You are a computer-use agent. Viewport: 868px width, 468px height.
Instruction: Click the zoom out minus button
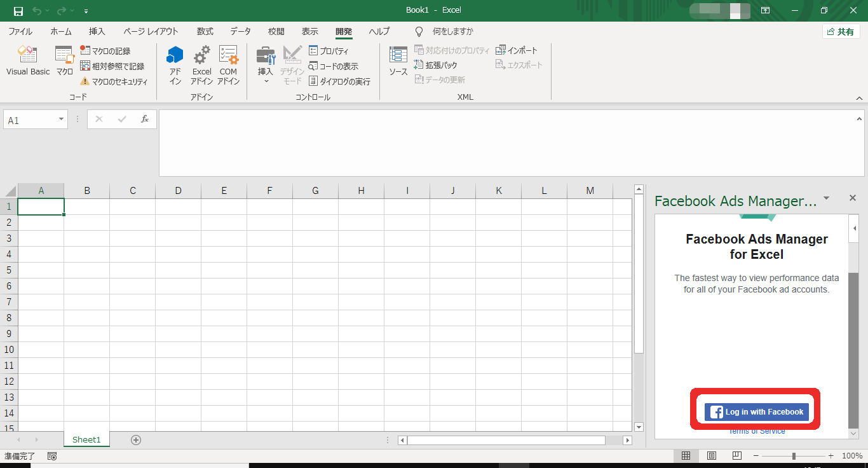pos(756,456)
